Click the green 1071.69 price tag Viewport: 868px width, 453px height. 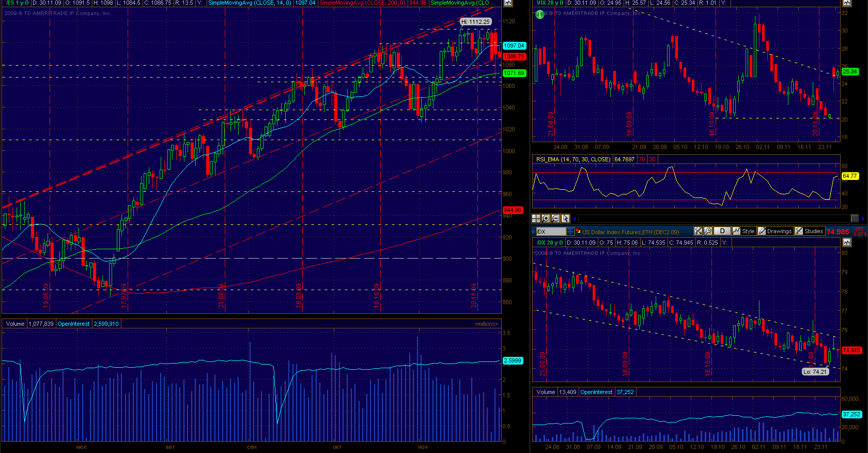[514, 73]
